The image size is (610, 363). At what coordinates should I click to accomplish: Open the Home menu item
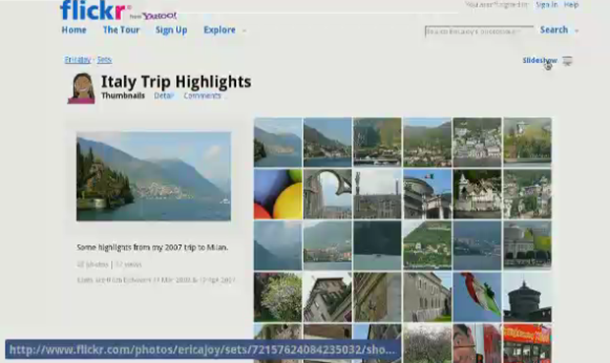click(x=74, y=30)
